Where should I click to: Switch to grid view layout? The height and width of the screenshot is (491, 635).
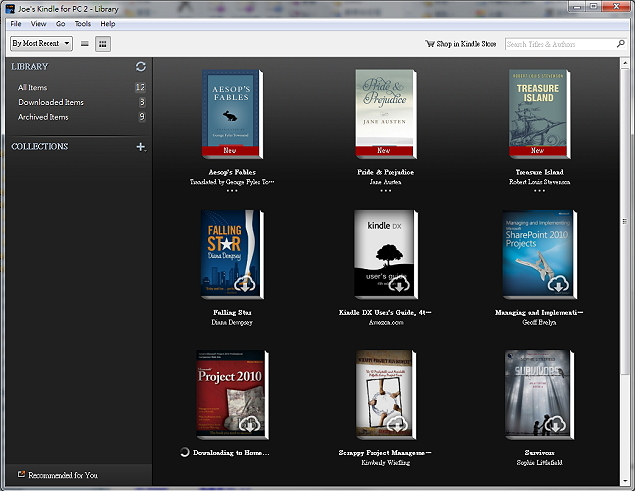click(x=103, y=44)
